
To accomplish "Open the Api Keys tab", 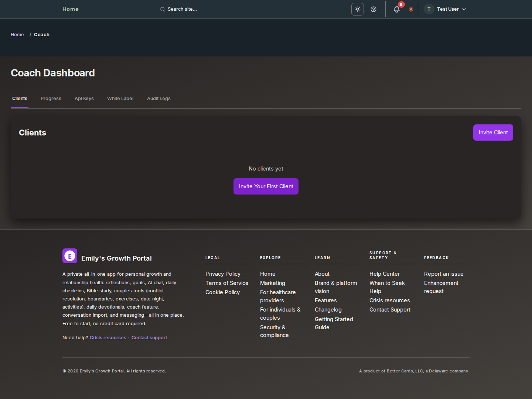I will pos(84,99).
